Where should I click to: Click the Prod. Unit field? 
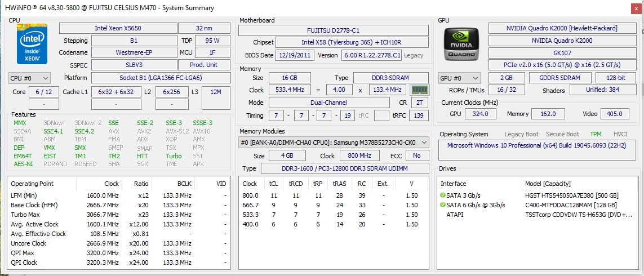[x=204, y=65]
